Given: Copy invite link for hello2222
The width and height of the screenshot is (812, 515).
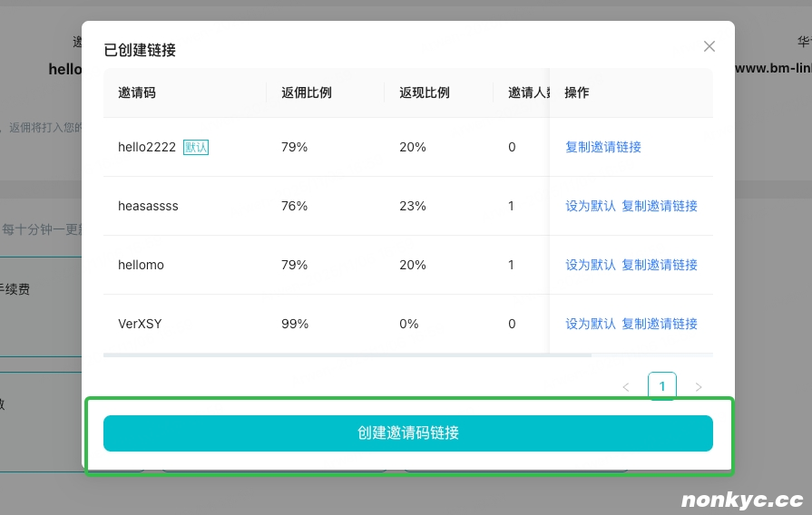Looking at the screenshot, I should coord(602,147).
